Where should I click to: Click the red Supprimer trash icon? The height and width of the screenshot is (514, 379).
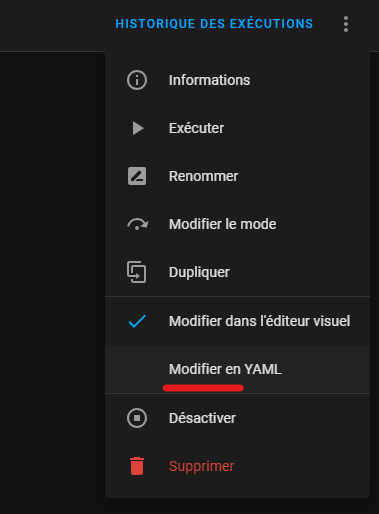(x=137, y=466)
